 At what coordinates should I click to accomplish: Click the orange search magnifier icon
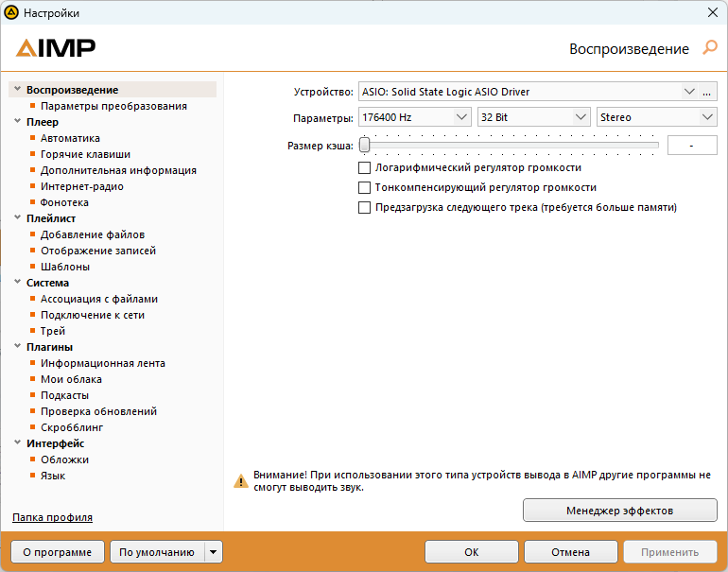coord(710,47)
